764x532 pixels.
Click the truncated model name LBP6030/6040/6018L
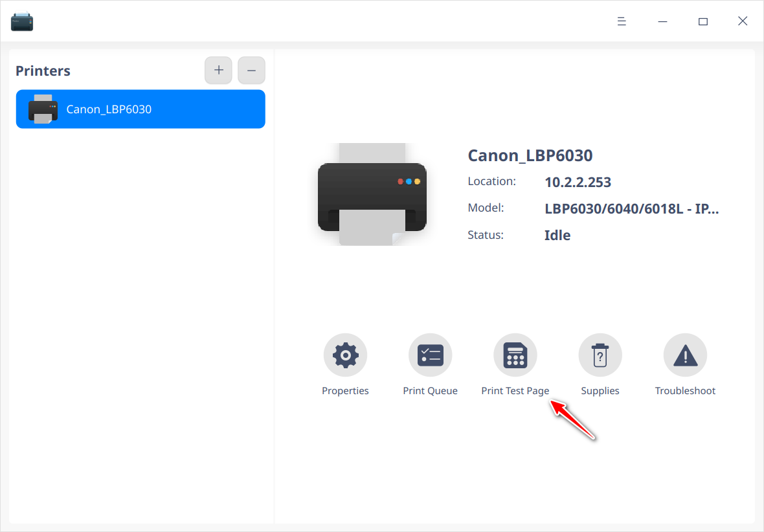(x=631, y=209)
